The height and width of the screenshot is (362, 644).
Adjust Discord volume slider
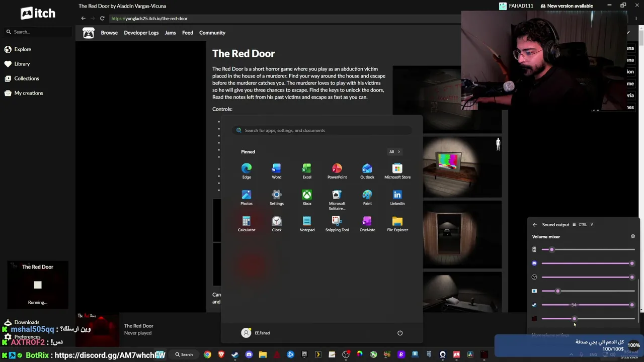click(587, 263)
